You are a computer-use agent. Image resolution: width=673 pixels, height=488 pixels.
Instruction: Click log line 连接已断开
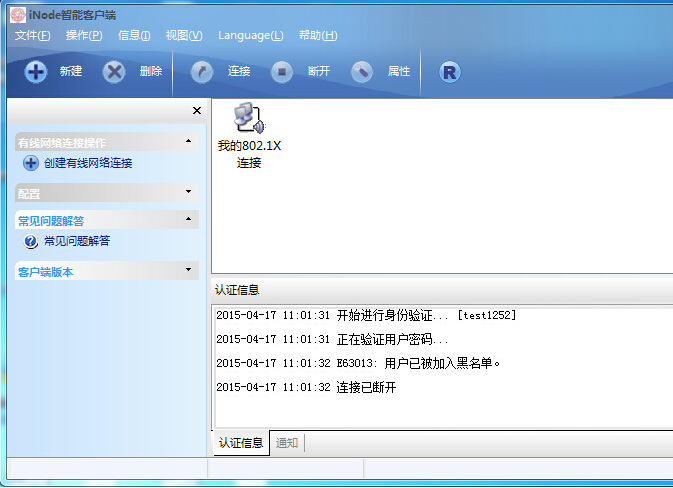pyautogui.click(x=306, y=388)
